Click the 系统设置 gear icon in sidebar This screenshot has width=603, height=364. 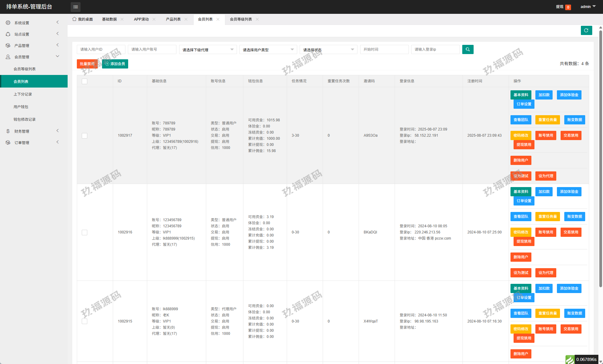(x=8, y=23)
